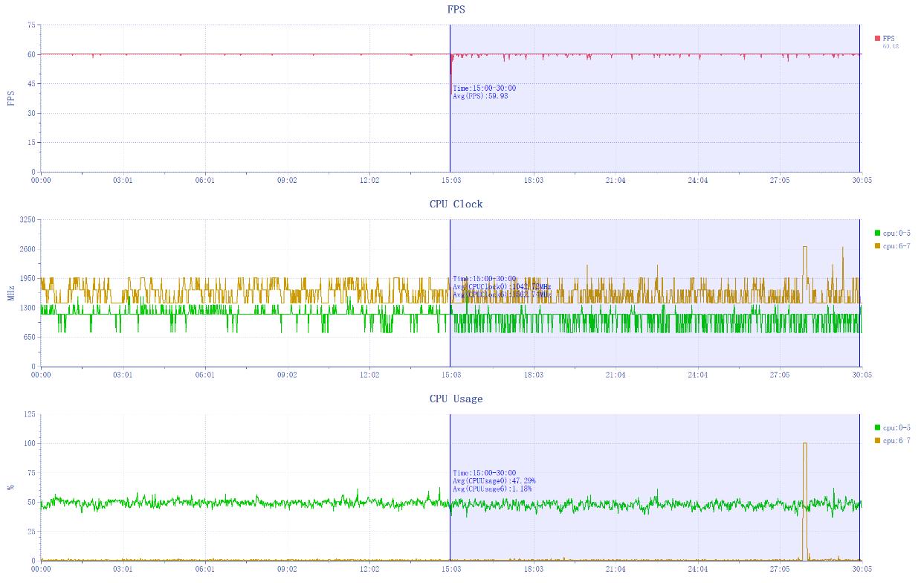Click the Avg(FPS) 59.93 annotation

[x=480, y=96]
